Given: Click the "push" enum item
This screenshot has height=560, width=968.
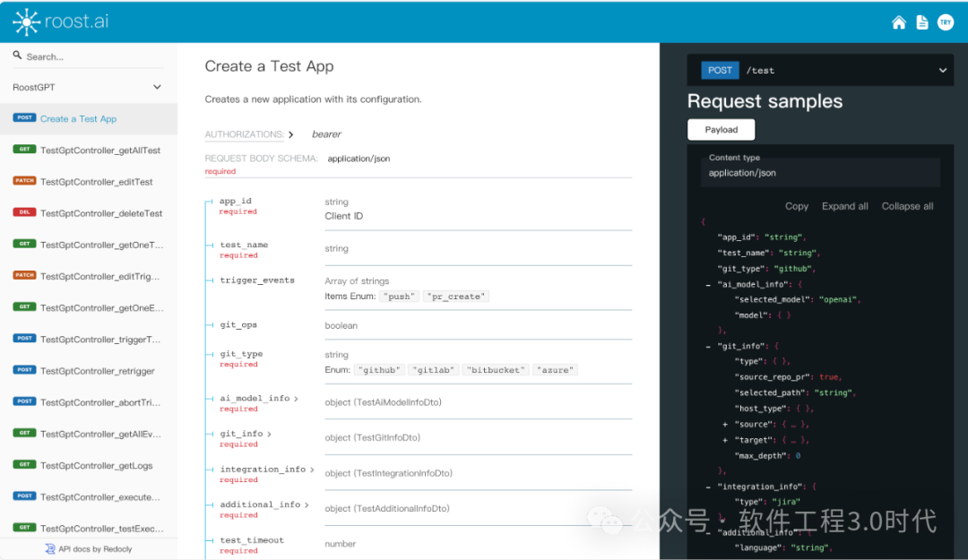Looking at the screenshot, I should tap(400, 297).
